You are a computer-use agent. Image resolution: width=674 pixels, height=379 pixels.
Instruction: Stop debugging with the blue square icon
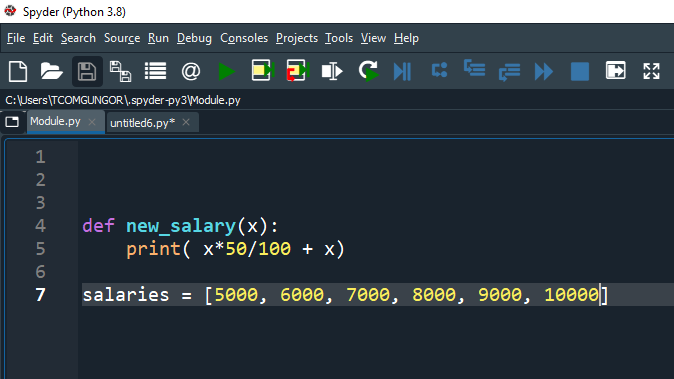tap(580, 71)
